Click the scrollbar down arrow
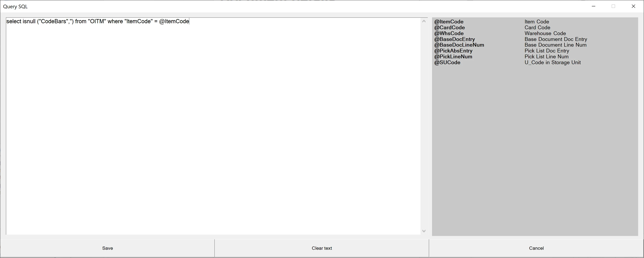The width and height of the screenshot is (644, 258). point(424,231)
